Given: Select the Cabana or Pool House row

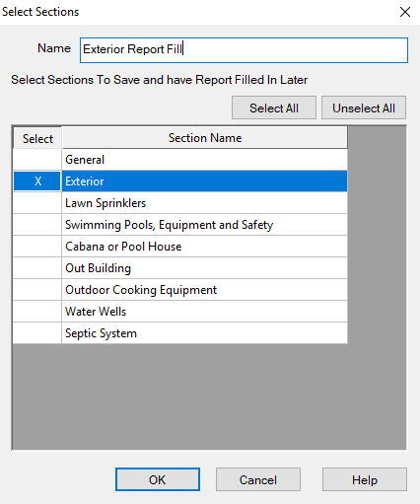Looking at the screenshot, I should 204,247.
